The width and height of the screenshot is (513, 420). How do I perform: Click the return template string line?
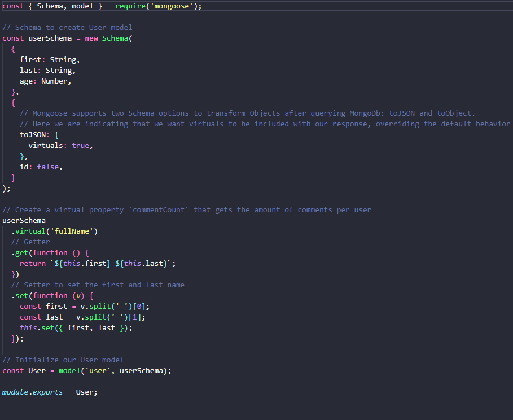pos(98,264)
